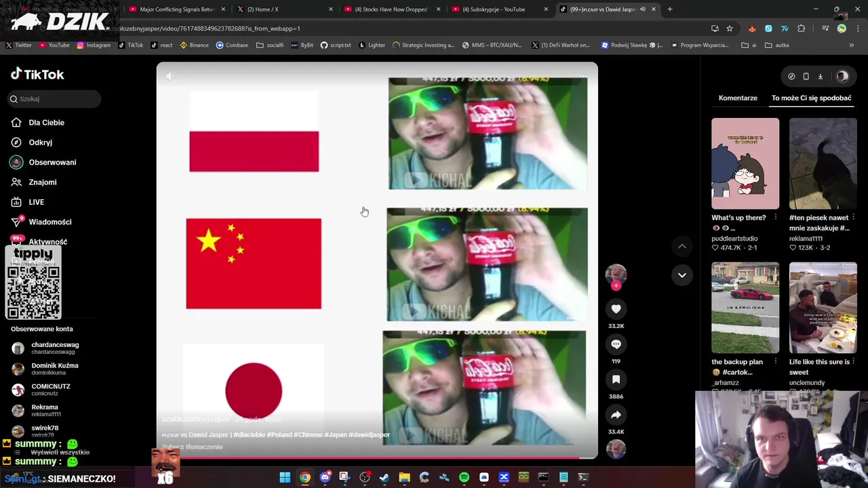The image size is (868, 488).
Task: Share the video via arrow icon
Action: click(616, 415)
